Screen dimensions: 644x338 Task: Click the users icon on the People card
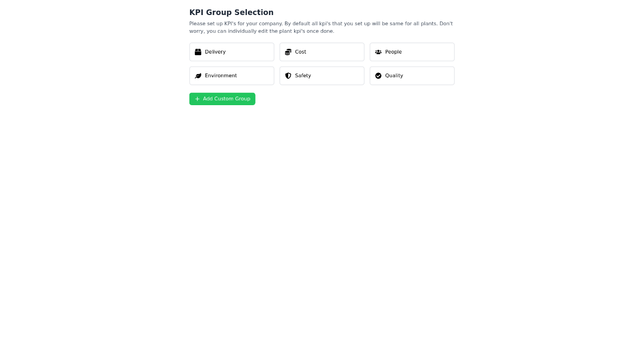[378, 52]
